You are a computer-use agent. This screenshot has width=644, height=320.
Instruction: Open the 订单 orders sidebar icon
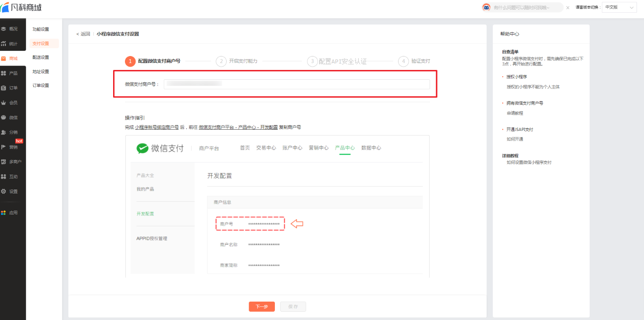tap(4, 88)
